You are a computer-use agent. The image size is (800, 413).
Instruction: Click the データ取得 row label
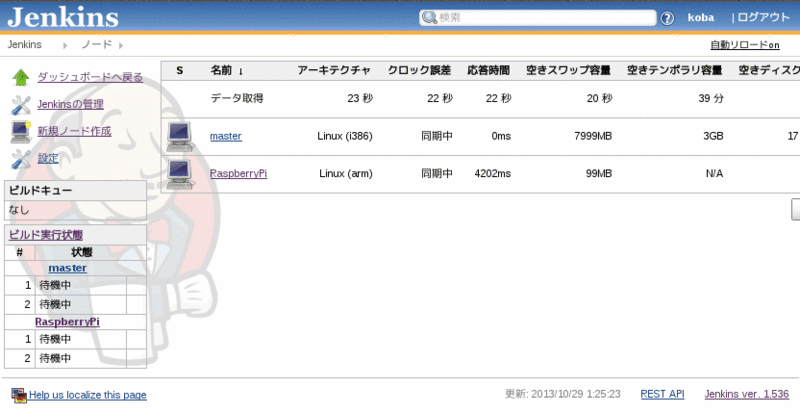click(237, 98)
